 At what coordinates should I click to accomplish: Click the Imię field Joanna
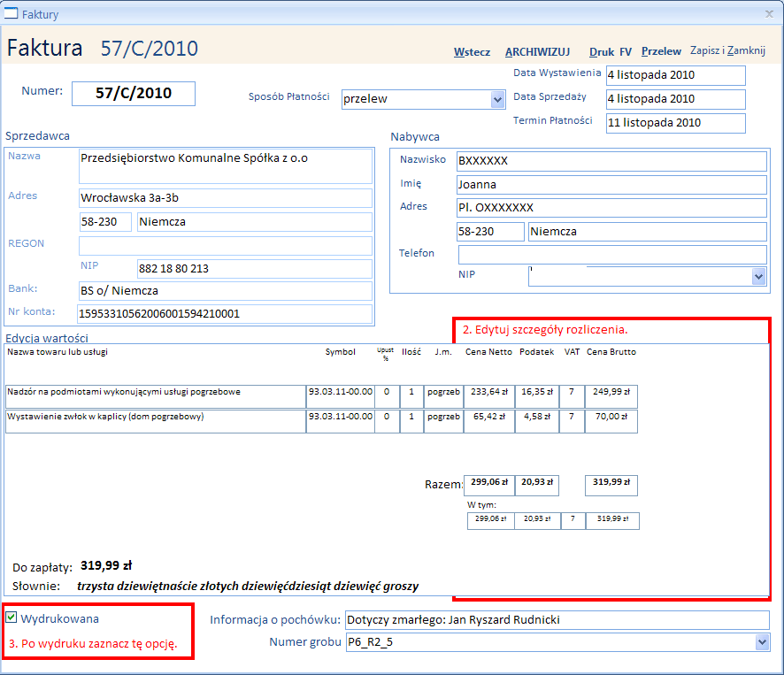pyautogui.click(x=611, y=185)
